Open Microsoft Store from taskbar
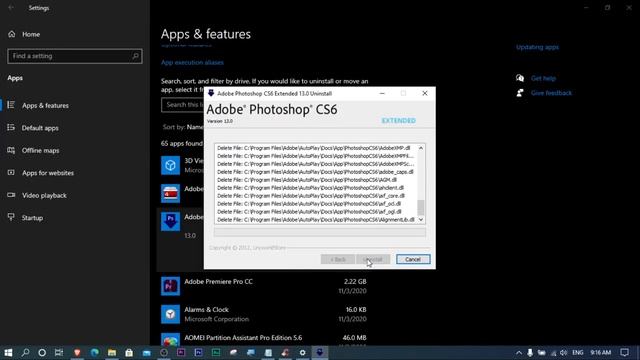The height and width of the screenshot is (360, 640). pyautogui.click(x=129, y=353)
